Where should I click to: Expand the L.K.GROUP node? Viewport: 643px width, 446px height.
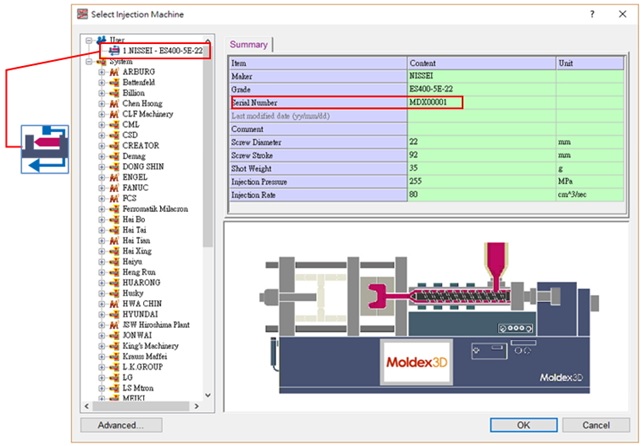101,367
